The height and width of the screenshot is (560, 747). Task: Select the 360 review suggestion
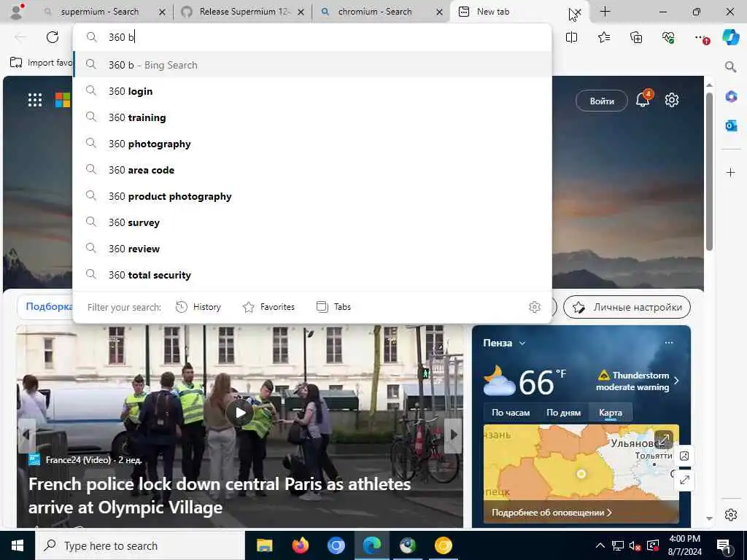[x=312, y=248]
